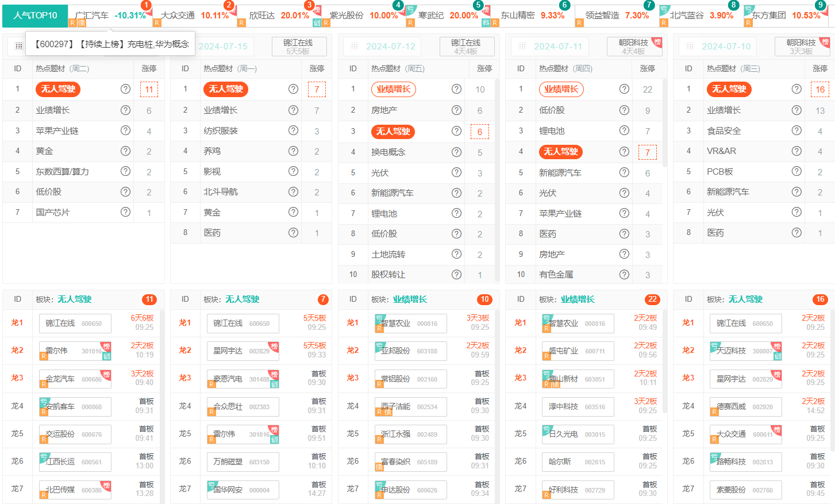Click the 低价股 topic in 周四 column

(552, 110)
